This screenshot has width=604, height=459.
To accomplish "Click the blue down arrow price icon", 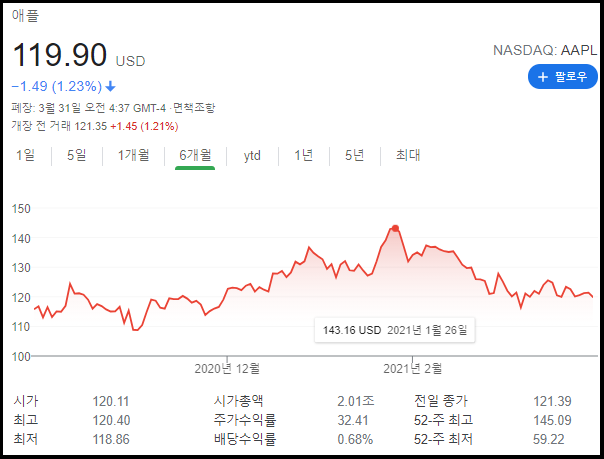I will (x=111, y=86).
